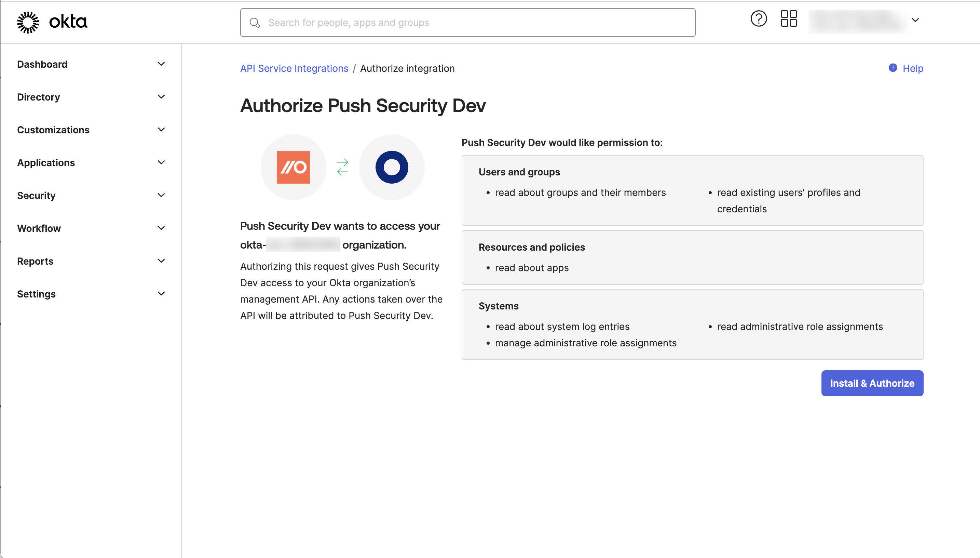980x558 pixels.
Task: Expand the Reports menu chevron
Action: [161, 261]
